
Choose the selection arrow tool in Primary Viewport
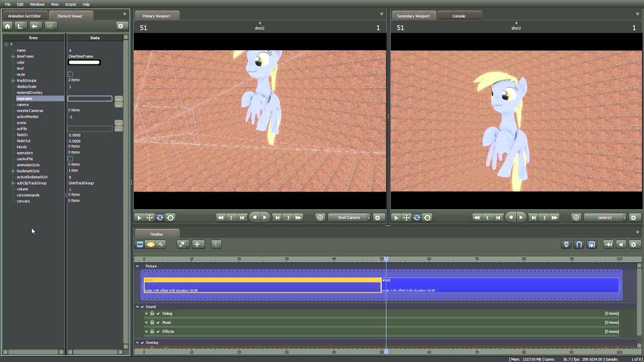point(139,218)
